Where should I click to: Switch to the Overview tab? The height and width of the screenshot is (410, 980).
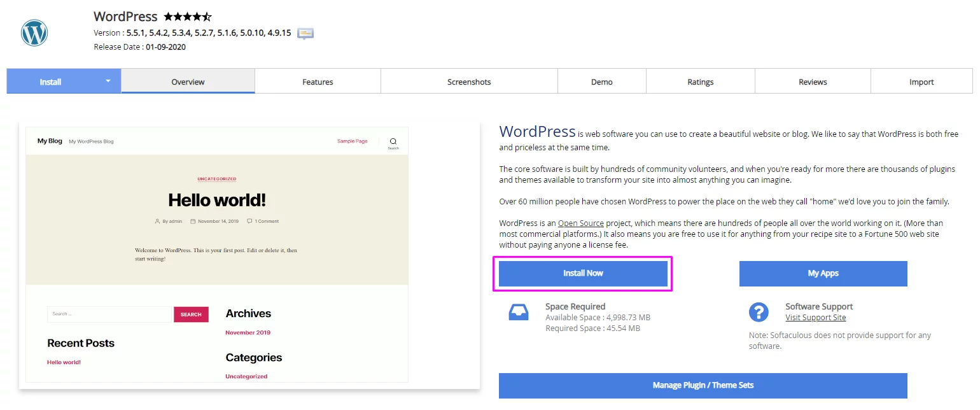click(188, 81)
